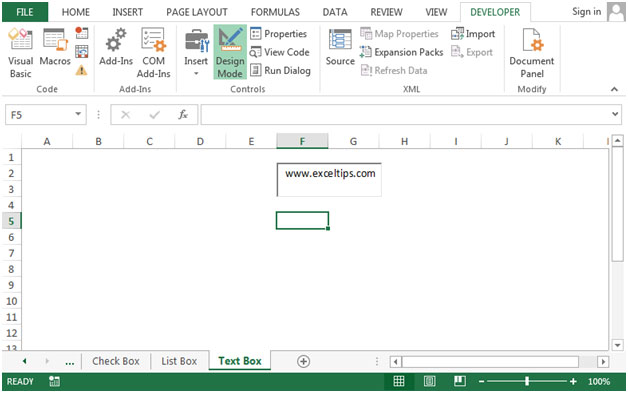Open control Properties

(x=279, y=34)
